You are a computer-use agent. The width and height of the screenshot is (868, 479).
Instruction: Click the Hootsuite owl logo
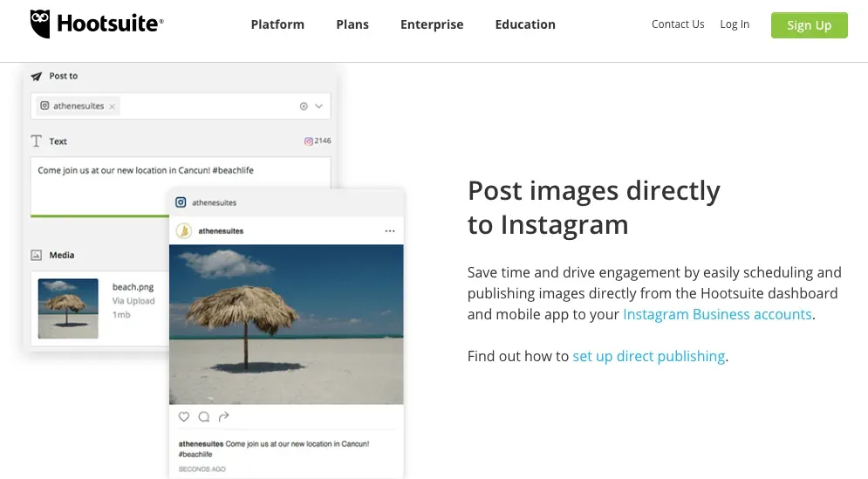point(40,24)
